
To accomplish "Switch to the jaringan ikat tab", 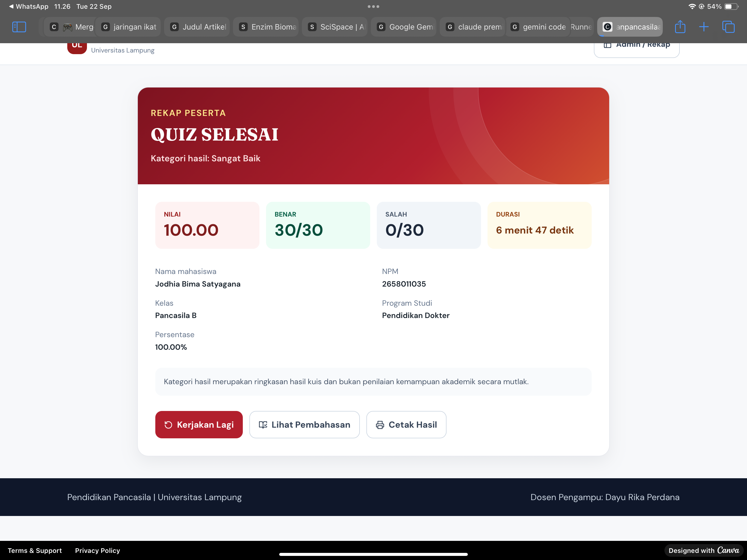I will (129, 27).
